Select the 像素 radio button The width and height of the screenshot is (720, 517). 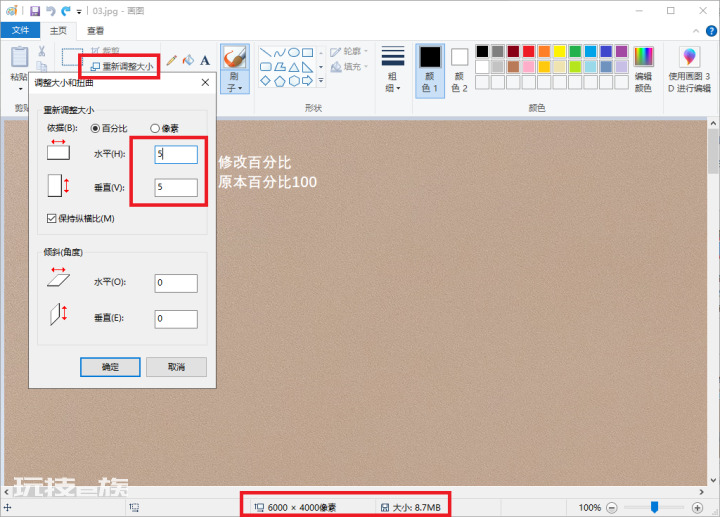pos(155,129)
